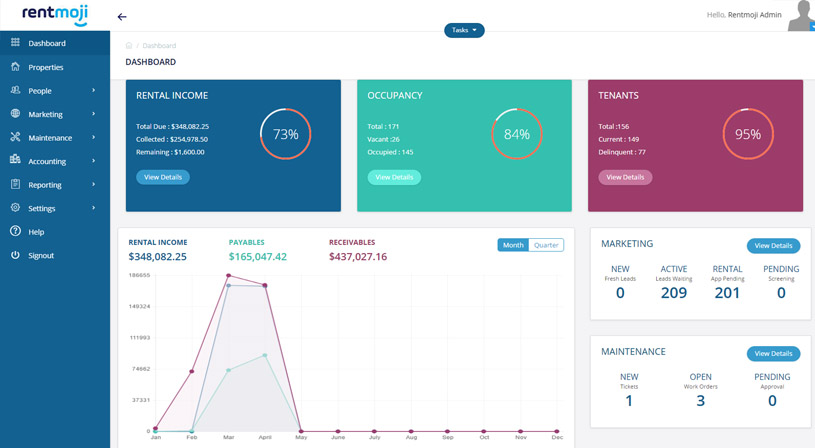View Details in the Marketing panel
Image resolution: width=815 pixels, height=448 pixels.
click(x=773, y=246)
